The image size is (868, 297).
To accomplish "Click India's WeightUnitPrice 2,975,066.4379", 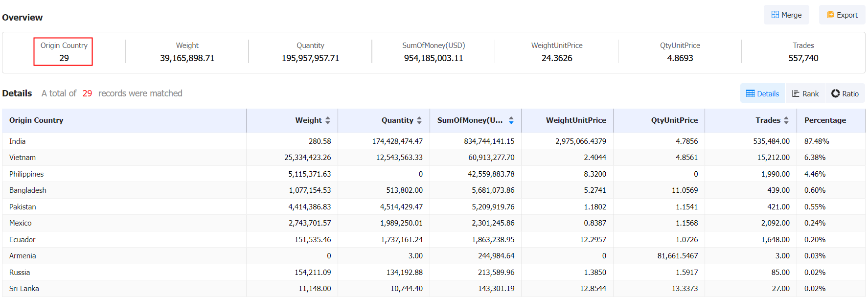I will 581,141.
